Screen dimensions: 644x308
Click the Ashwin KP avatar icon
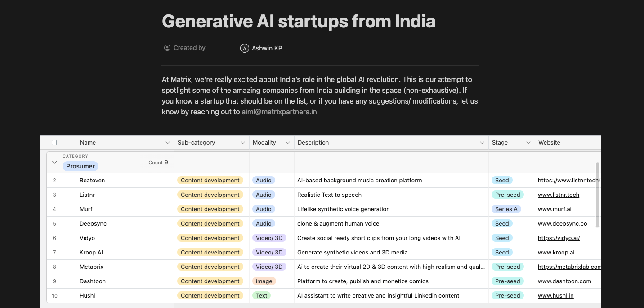[x=245, y=48]
